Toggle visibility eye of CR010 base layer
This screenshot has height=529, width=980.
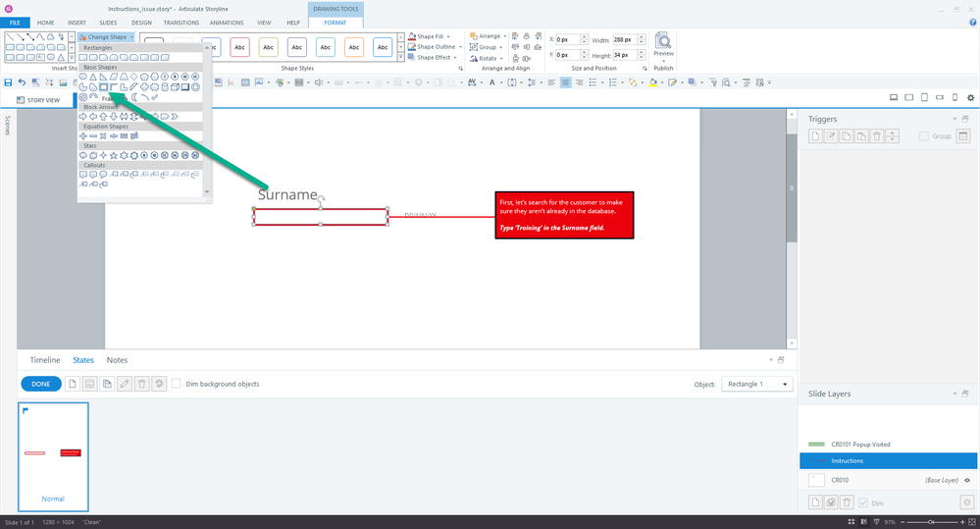coord(966,480)
